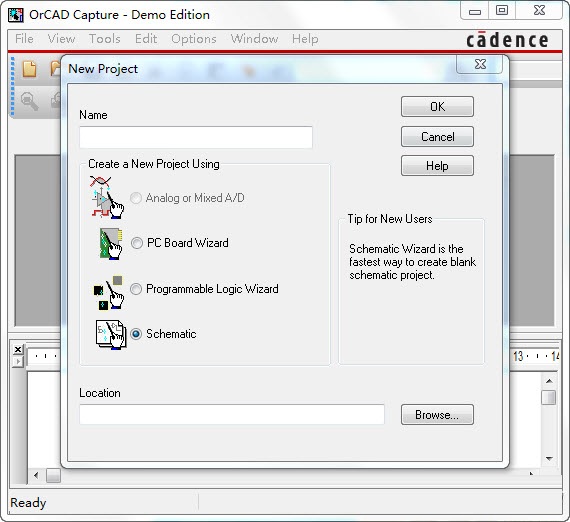Click the small arrow below log X
The width and height of the screenshot is (570, 522).
[x=17, y=362]
